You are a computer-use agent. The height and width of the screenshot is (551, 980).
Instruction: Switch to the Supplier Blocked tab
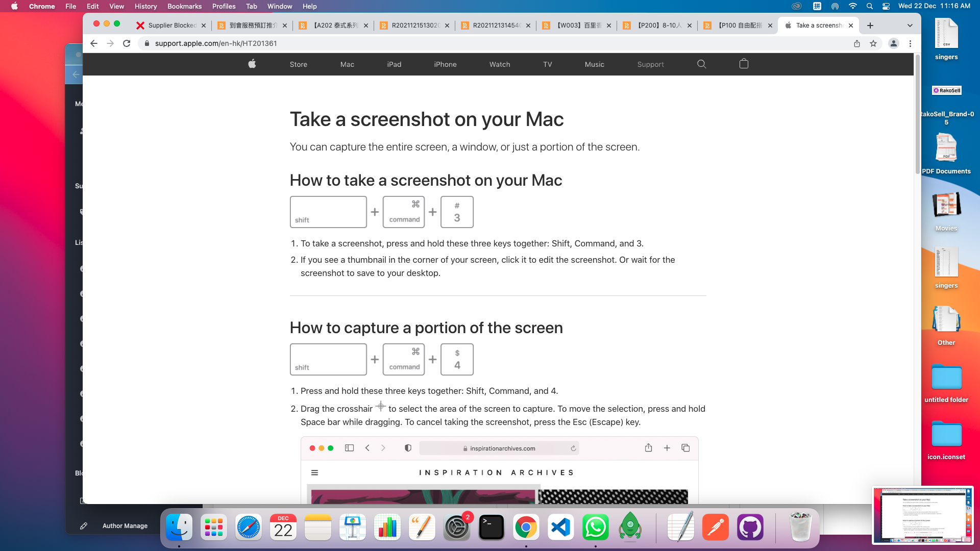coord(171,25)
